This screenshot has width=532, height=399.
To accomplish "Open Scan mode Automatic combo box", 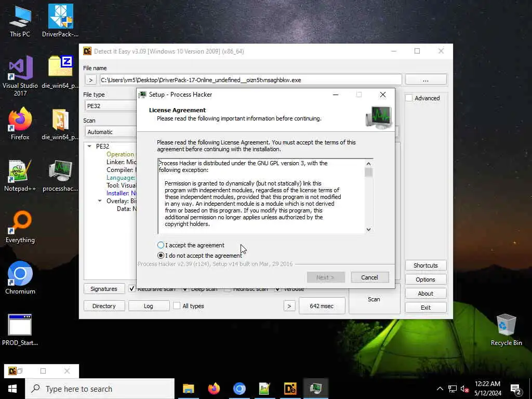I will (110, 131).
